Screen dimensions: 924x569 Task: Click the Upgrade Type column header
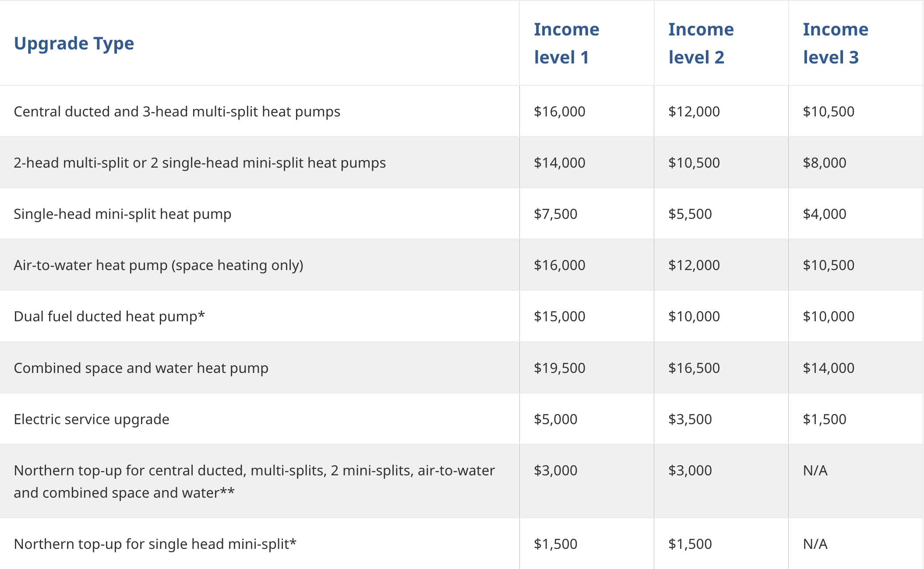pyautogui.click(x=74, y=43)
